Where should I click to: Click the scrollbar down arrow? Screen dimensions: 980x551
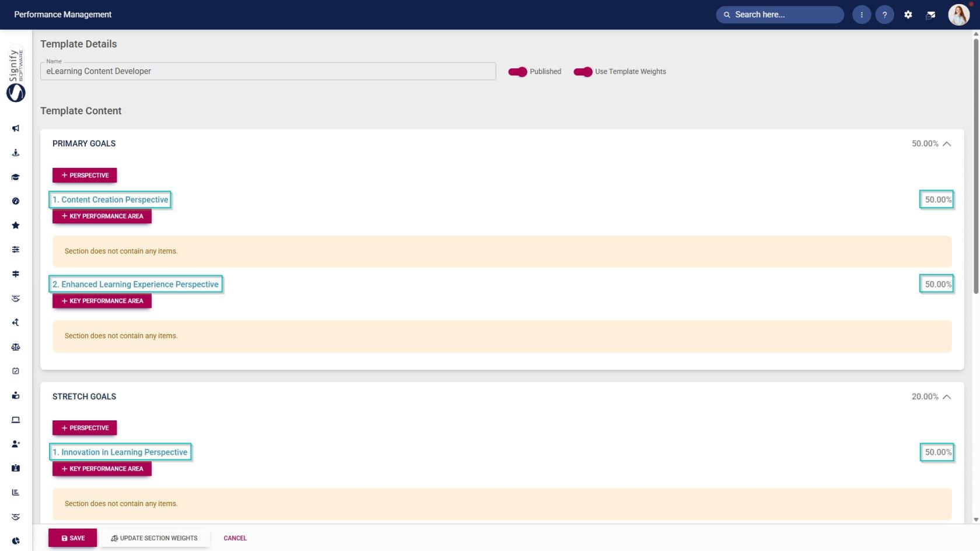976,519
